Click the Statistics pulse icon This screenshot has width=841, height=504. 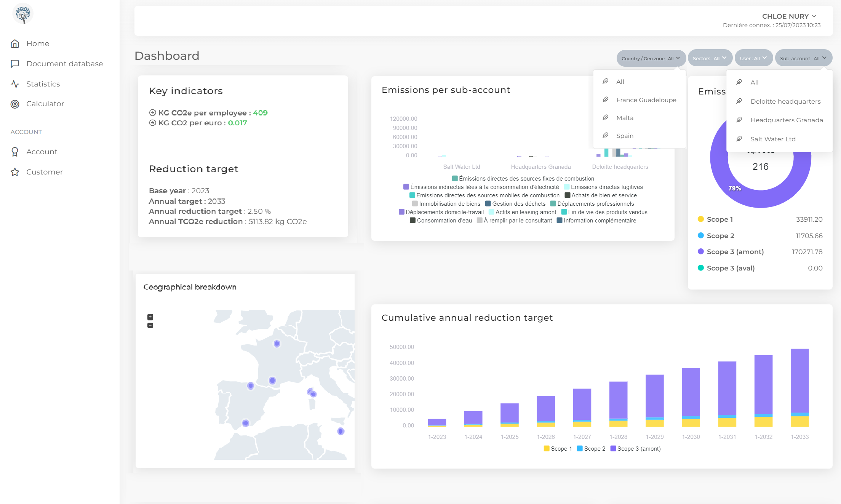pos(15,84)
